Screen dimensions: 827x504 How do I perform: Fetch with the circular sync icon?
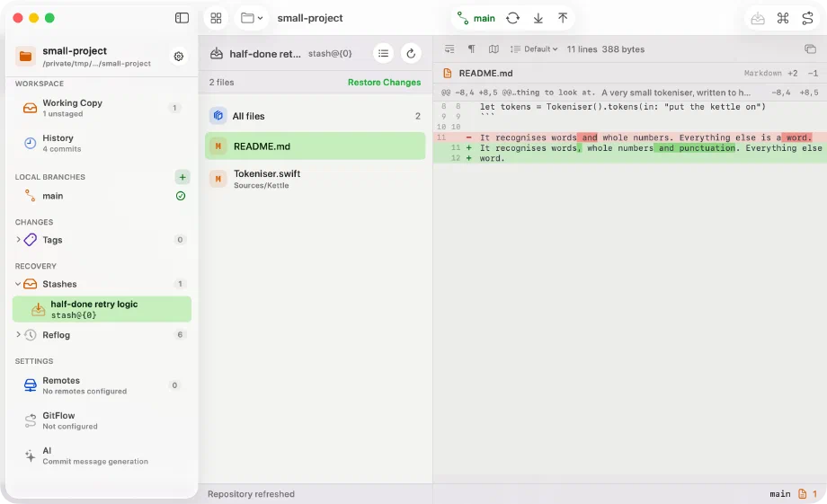[512, 19]
